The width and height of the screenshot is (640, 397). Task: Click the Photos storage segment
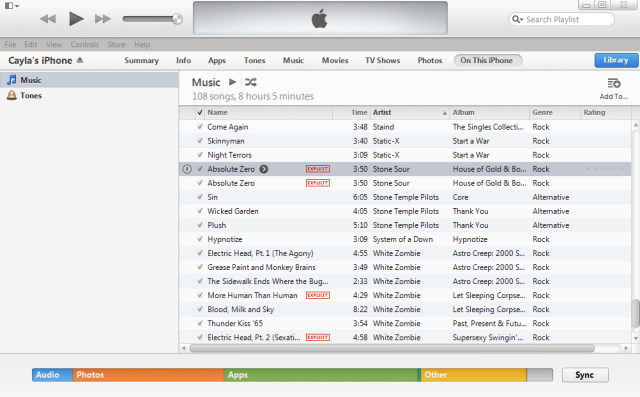click(x=149, y=375)
